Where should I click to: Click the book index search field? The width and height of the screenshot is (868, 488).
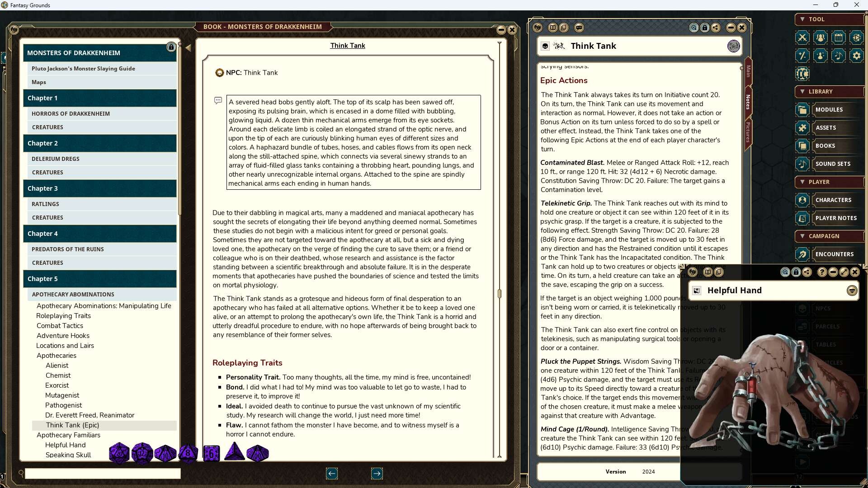click(103, 474)
